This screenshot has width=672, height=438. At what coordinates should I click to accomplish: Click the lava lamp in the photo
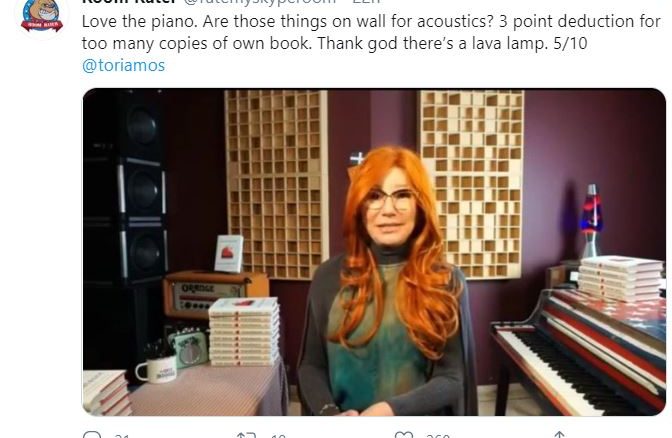tap(591, 221)
